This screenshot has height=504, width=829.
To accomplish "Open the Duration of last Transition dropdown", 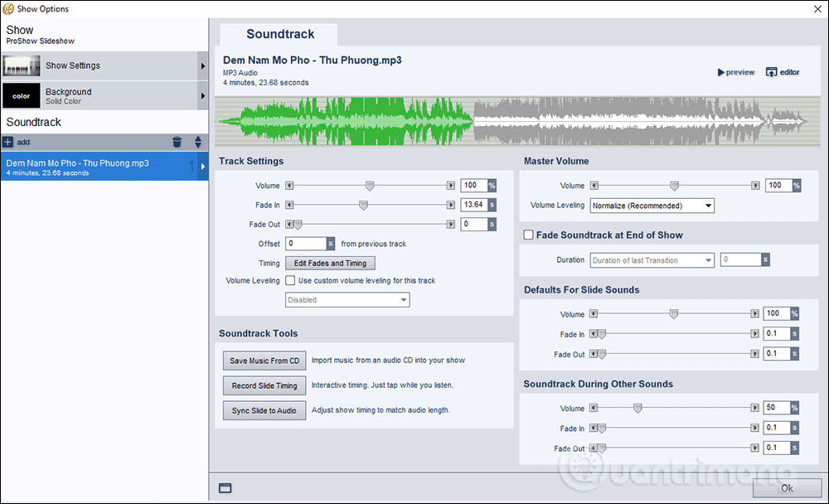I will [x=652, y=260].
